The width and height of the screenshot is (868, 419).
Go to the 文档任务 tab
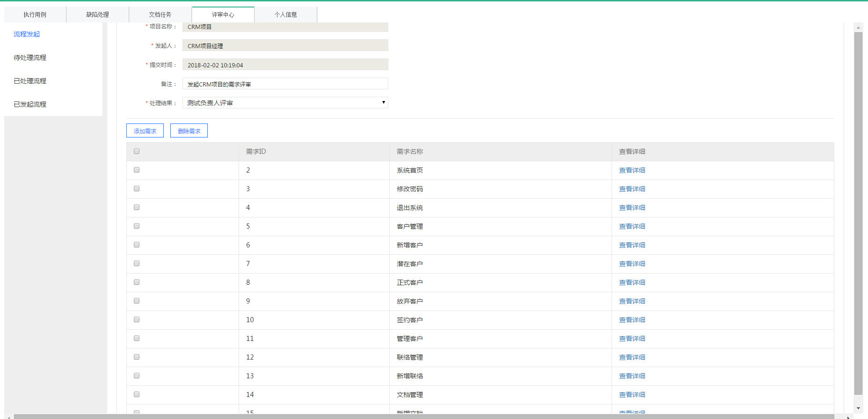pos(160,14)
